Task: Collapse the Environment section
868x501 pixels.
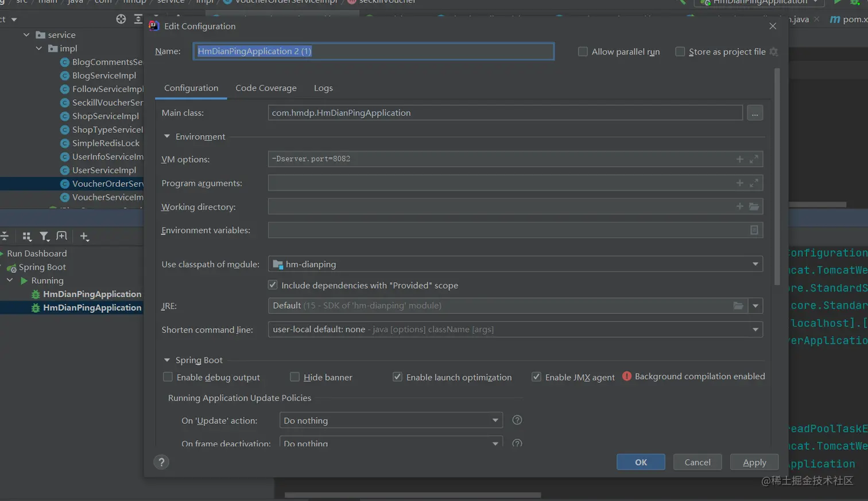Action: coord(167,137)
